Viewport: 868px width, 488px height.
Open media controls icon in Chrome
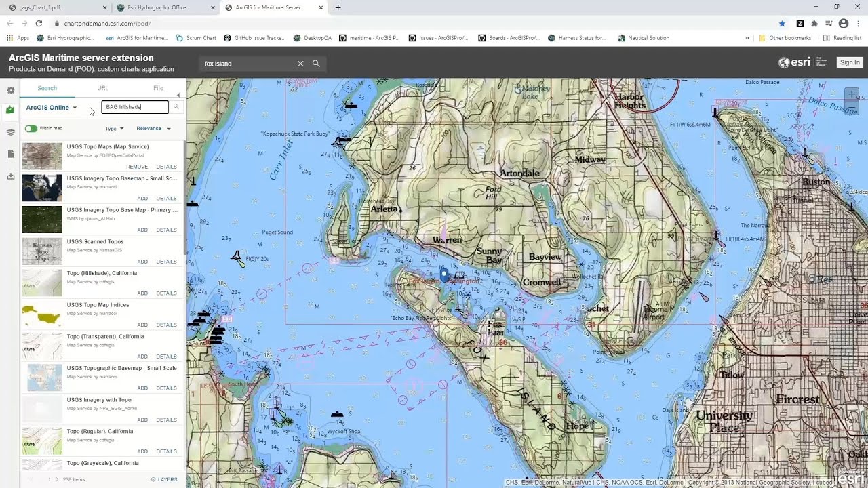click(x=829, y=24)
